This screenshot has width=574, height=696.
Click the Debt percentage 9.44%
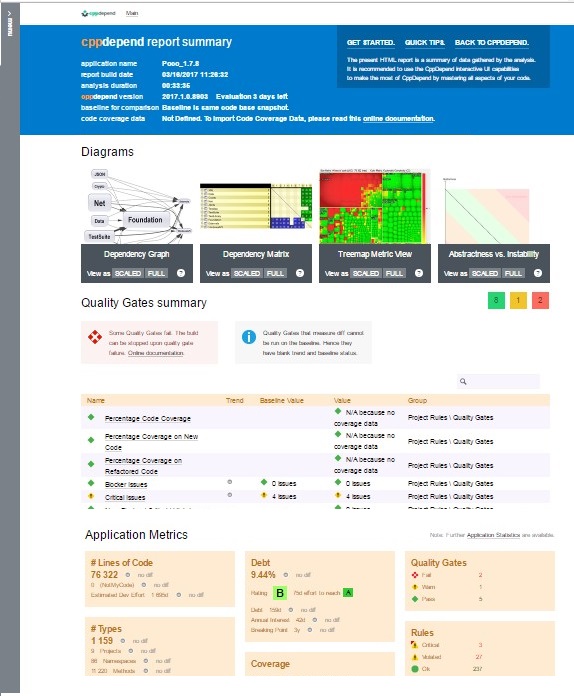(263, 574)
